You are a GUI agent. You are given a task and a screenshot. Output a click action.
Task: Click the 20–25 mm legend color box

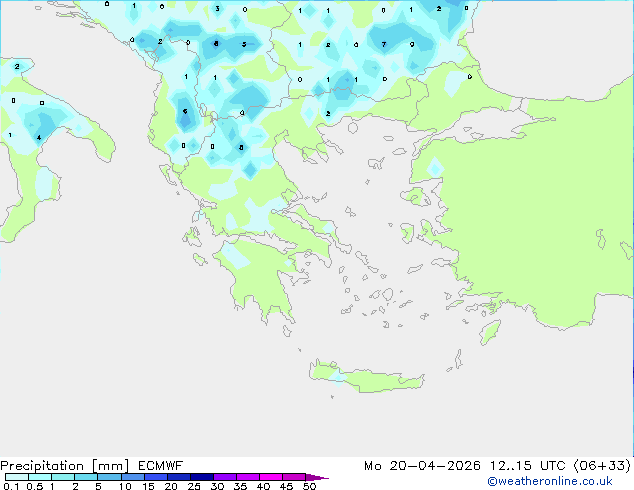click(x=178, y=477)
